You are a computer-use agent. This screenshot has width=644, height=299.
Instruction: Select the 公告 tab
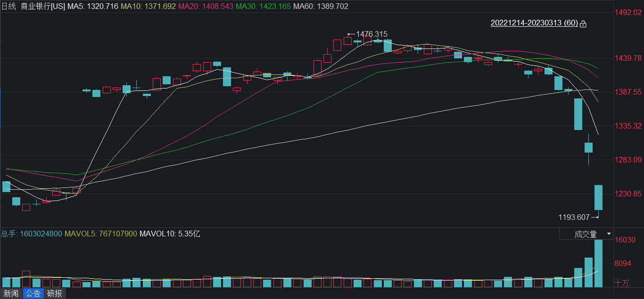(33, 294)
